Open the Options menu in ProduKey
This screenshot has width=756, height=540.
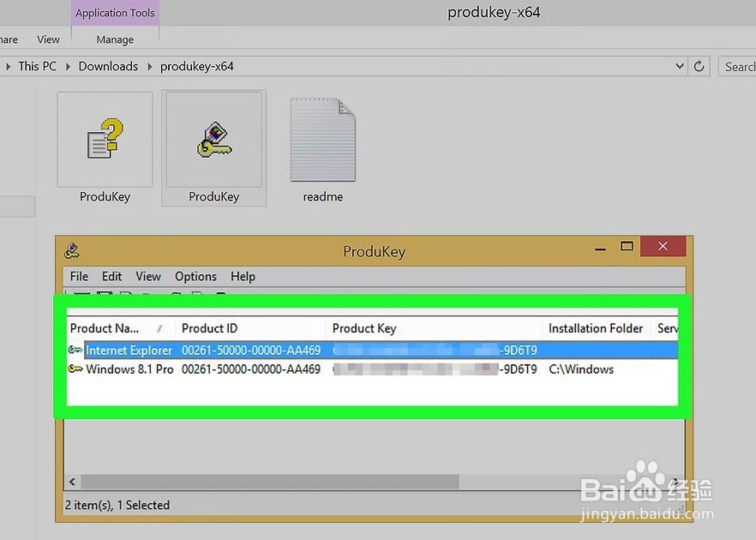coord(195,276)
